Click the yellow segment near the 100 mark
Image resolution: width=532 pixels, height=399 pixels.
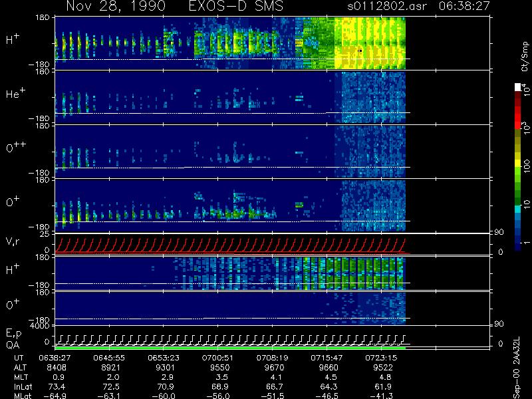tap(518, 164)
